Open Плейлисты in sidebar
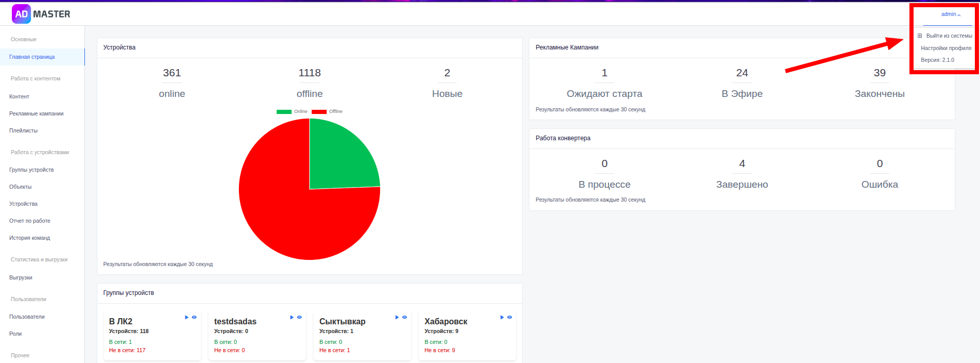Image resolution: width=980 pixels, height=363 pixels. tap(23, 130)
